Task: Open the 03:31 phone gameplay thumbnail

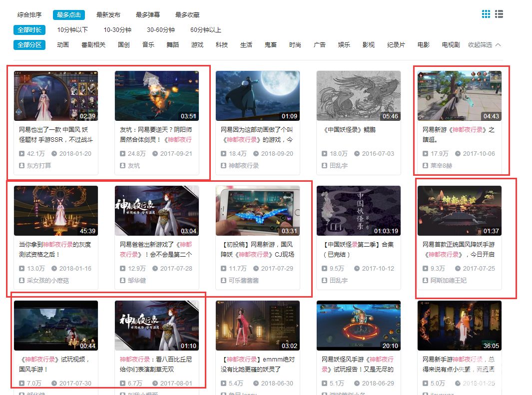Action: [x=258, y=211]
